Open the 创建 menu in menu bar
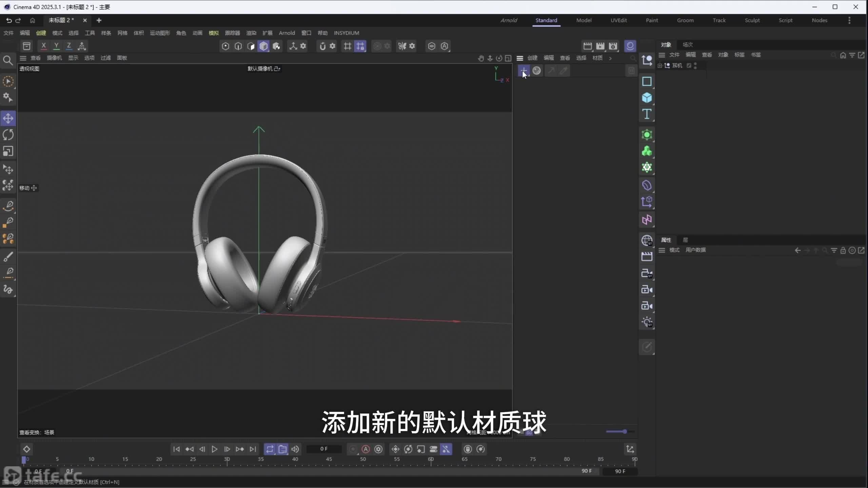Image resolution: width=868 pixels, height=488 pixels. click(x=41, y=33)
